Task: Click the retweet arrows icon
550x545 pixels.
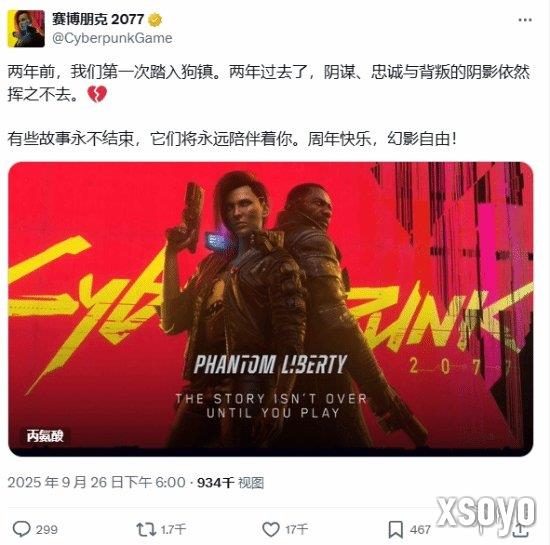Action: click(x=146, y=529)
